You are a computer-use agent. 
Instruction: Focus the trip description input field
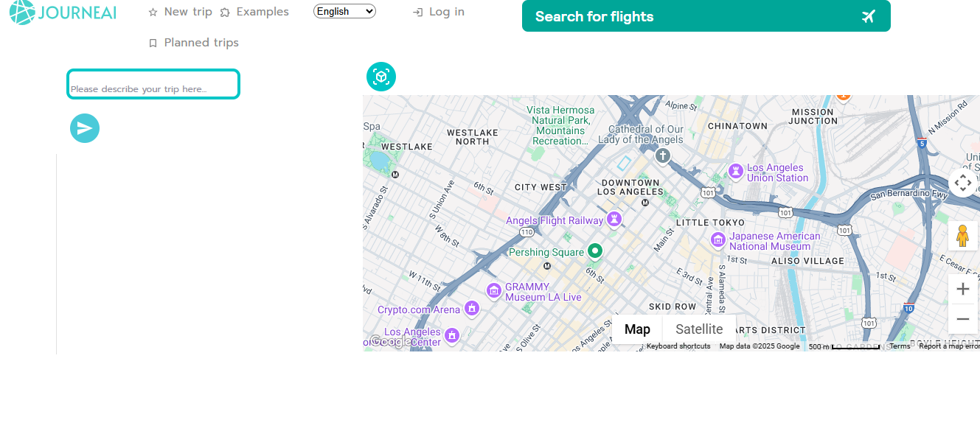coord(153,84)
